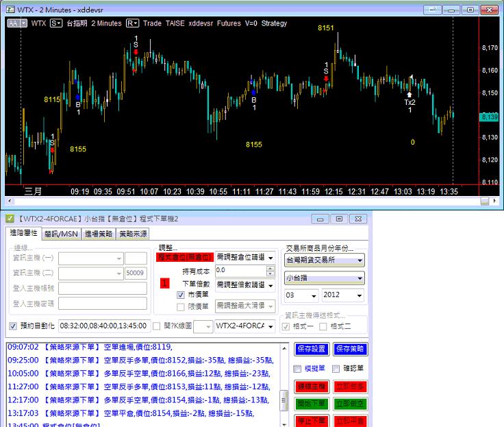
Task: Click the blue 保存設置 button
Action: click(312, 349)
